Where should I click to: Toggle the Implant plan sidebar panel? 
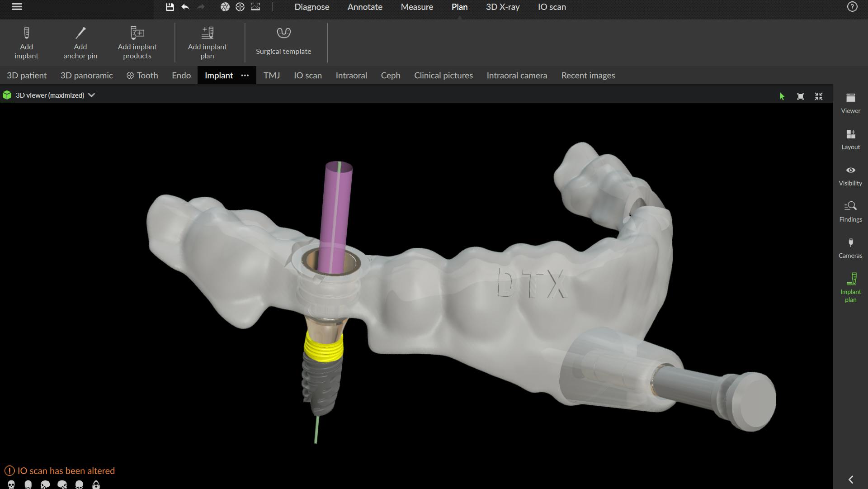point(850,286)
